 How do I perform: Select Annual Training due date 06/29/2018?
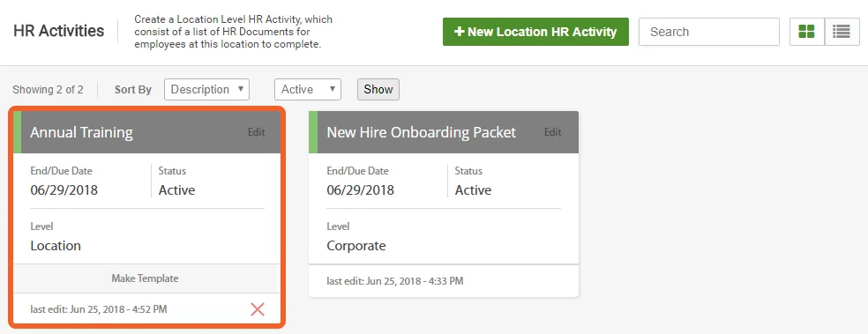(64, 190)
